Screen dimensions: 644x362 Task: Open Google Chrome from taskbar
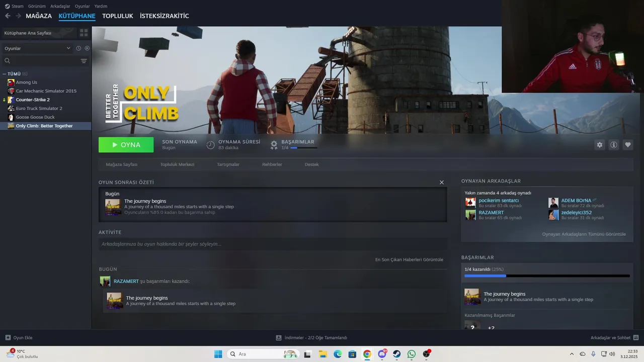point(367,354)
